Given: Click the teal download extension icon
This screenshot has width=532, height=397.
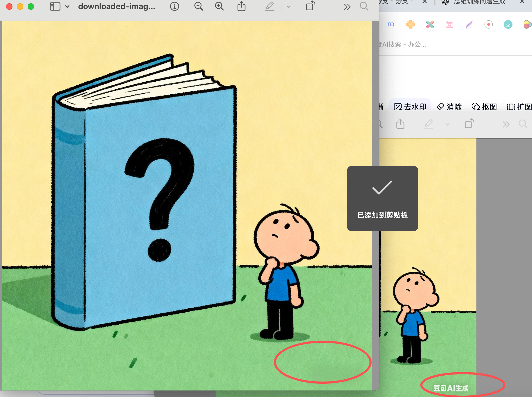Looking at the screenshot, I should click(508, 24).
